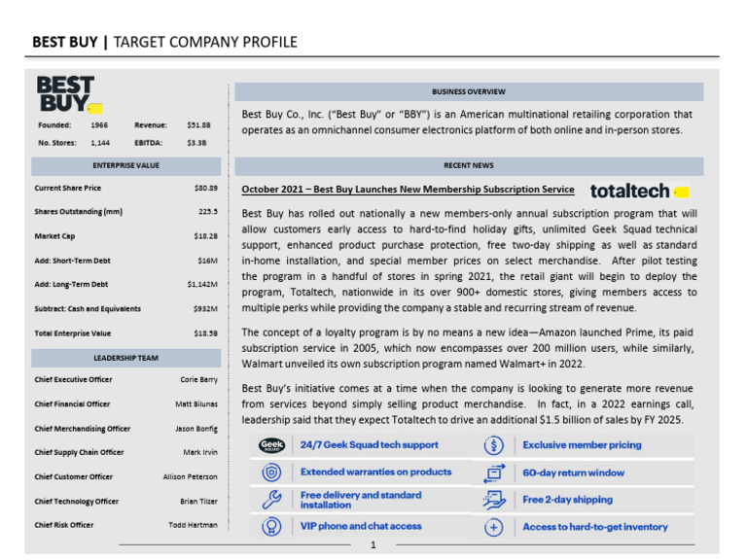Click the page number 1 in footer

click(373, 546)
